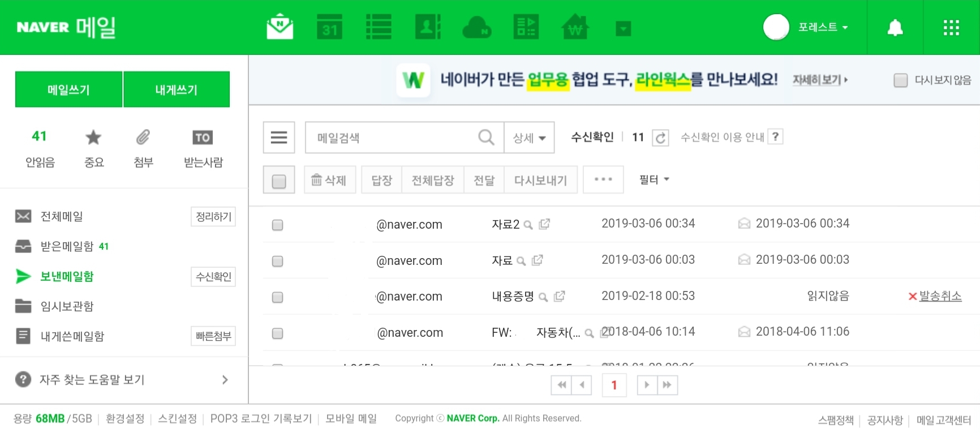Image resolution: width=980 pixels, height=433 pixels.
Task: Filter important mails with star icon
Action: point(93,149)
